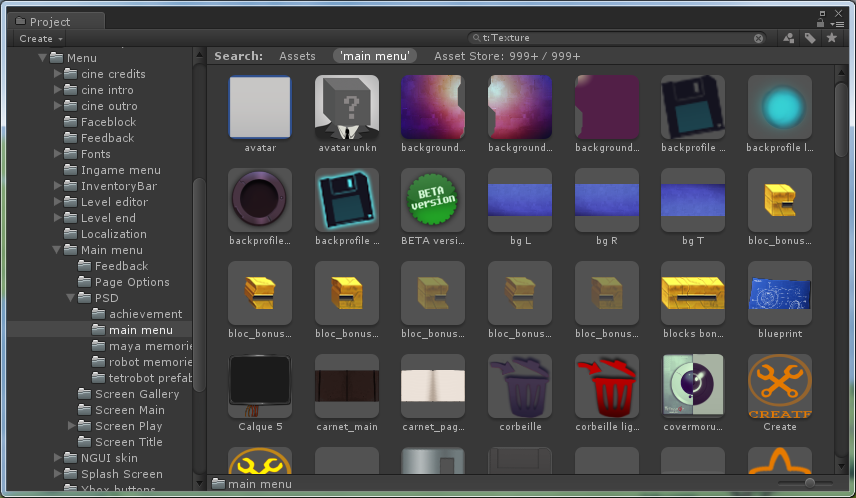Select the avatar texture thumbnail
This screenshot has width=856, height=498.
coord(260,107)
